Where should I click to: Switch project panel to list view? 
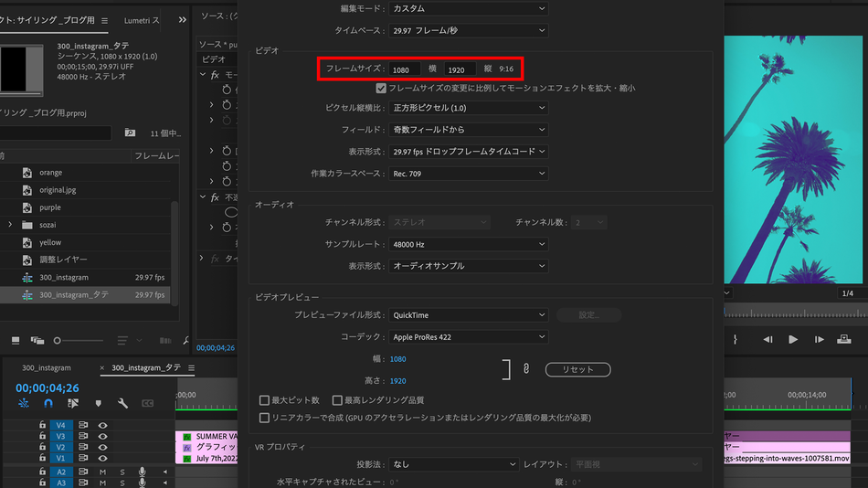pos(16,340)
